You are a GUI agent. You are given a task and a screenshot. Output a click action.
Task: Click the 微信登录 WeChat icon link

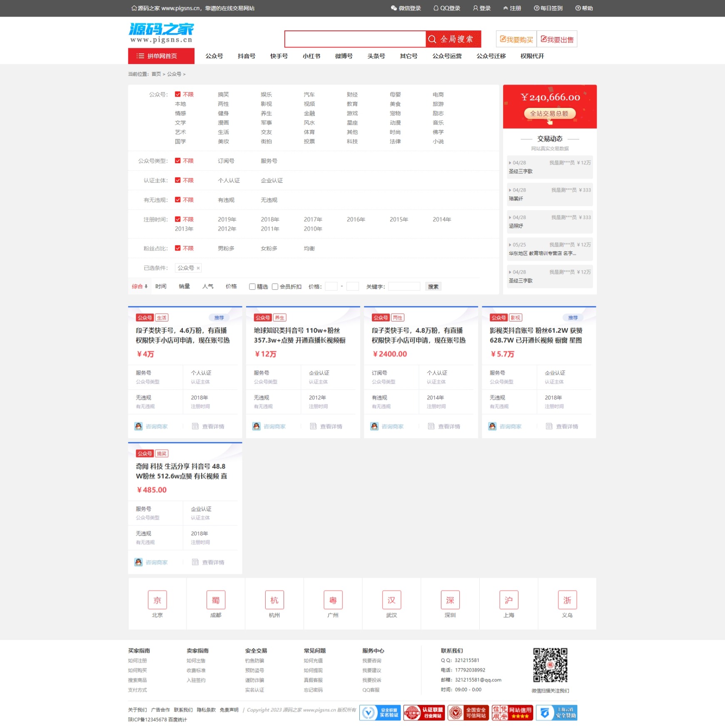click(x=406, y=8)
